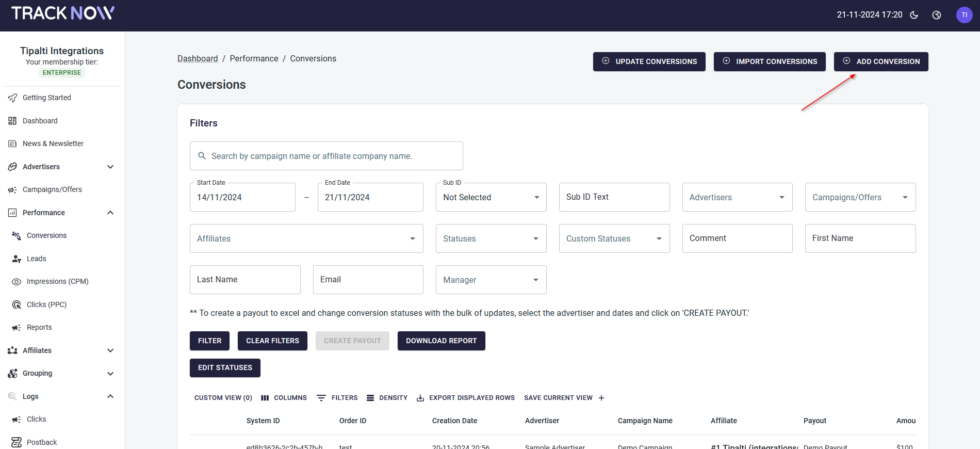
Task: Click the TI user avatar
Action: [x=964, y=15]
